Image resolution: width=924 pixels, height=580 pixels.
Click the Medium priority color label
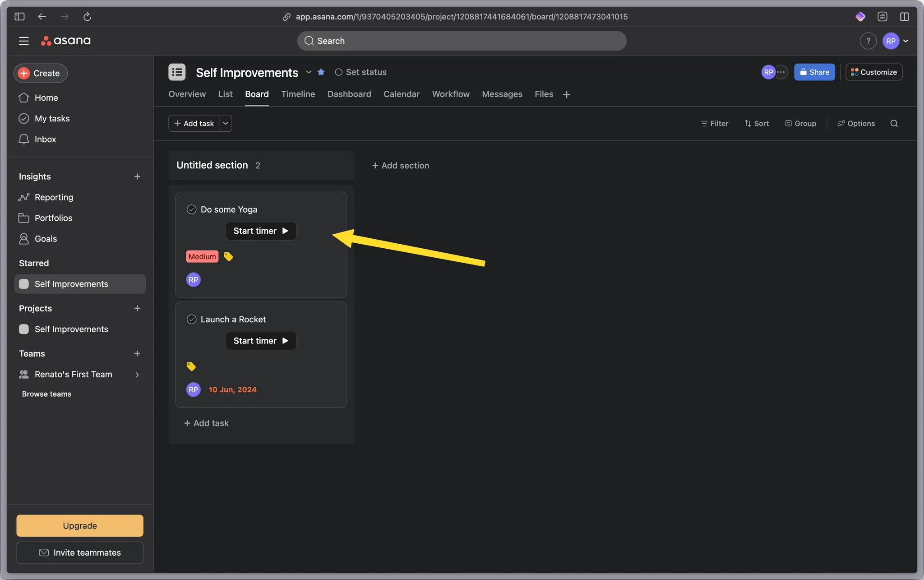tap(202, 257)
